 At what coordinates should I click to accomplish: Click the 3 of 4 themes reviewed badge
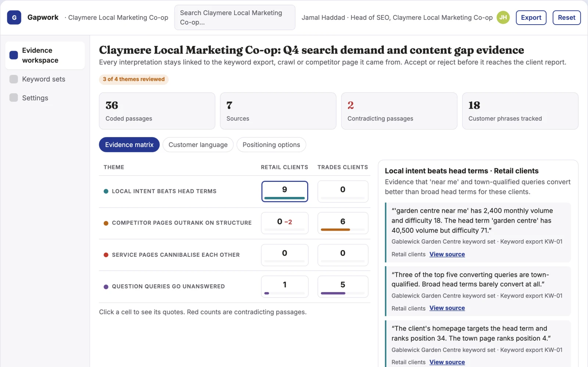click(134, 79)
